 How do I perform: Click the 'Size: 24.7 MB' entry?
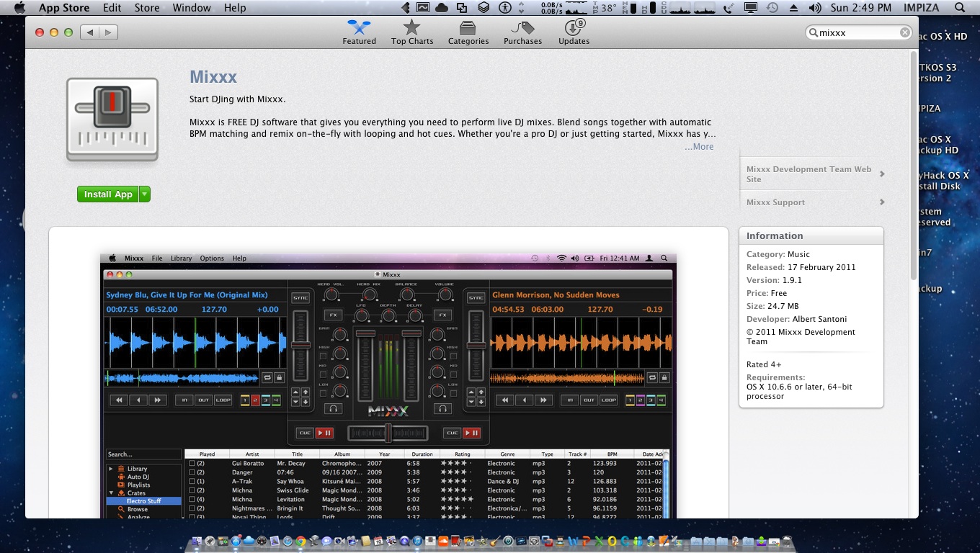(772, 306)
